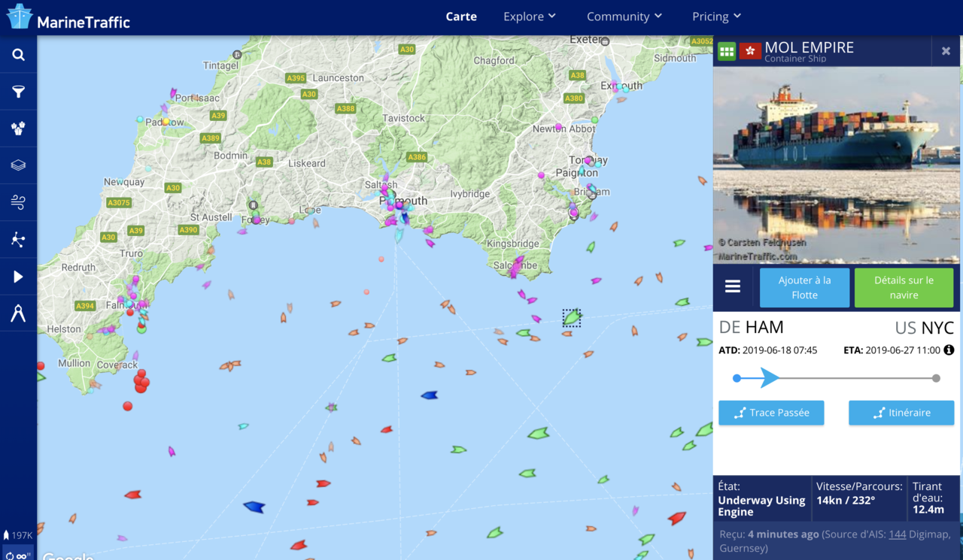Click the Helston label on map
The image size is (963, 560).
(64, 328)
